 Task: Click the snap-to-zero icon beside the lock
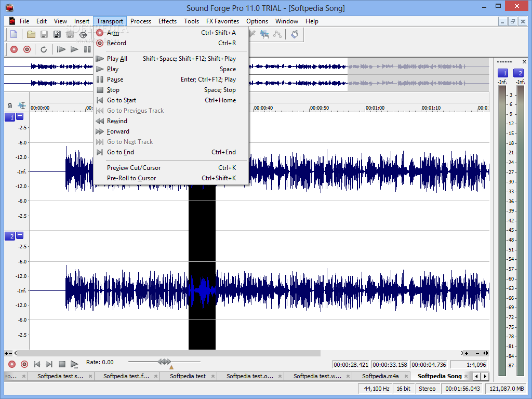[x=22, y=105]
